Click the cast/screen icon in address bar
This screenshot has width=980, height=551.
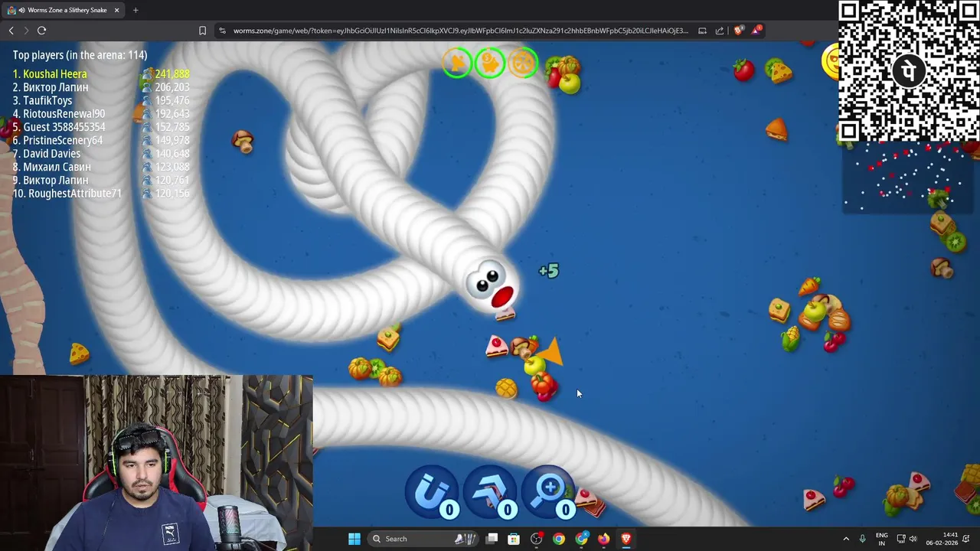click(x=702, y=31)
